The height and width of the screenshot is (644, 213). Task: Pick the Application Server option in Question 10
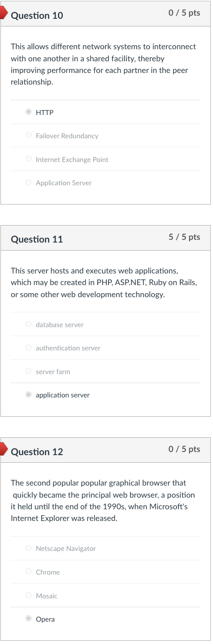click(29, 183)
